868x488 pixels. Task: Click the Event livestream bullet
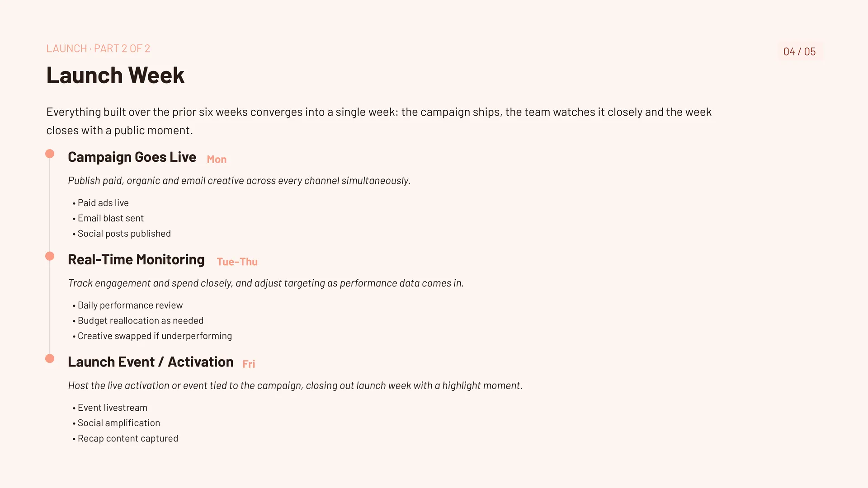pyautogui.click(x=110, y=408)
